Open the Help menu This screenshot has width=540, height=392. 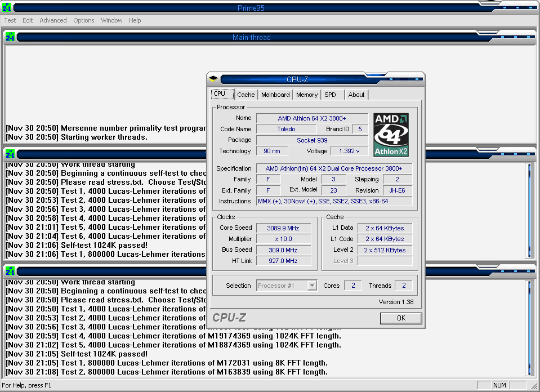pyautogui.click(x=135, y=20)
